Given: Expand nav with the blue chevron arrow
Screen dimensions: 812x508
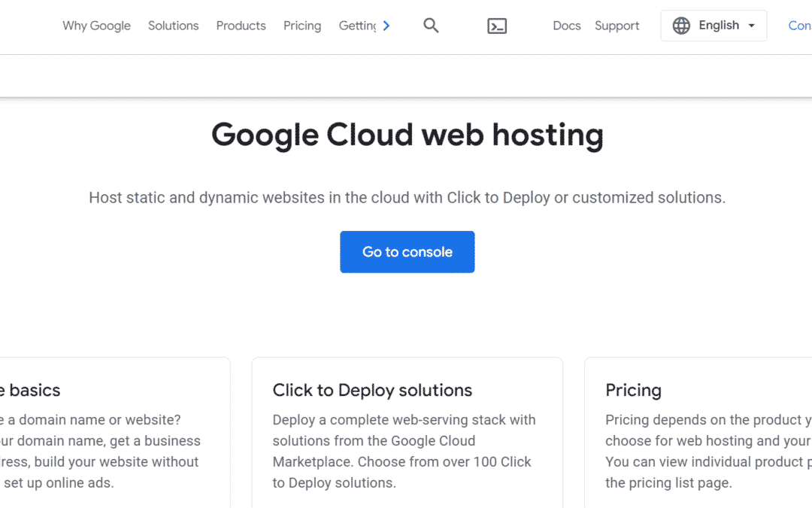Looking at the screenshot, I should (x=386, y=26).
